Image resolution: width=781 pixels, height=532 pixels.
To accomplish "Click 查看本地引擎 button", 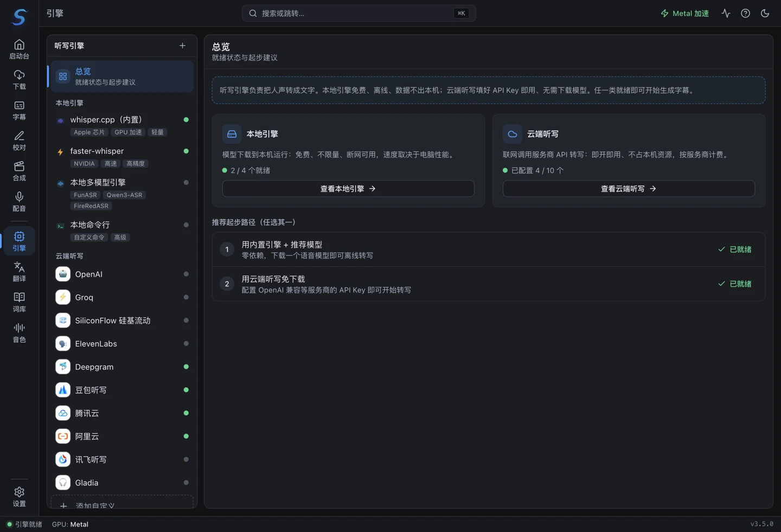I will (x=348, y=189).
